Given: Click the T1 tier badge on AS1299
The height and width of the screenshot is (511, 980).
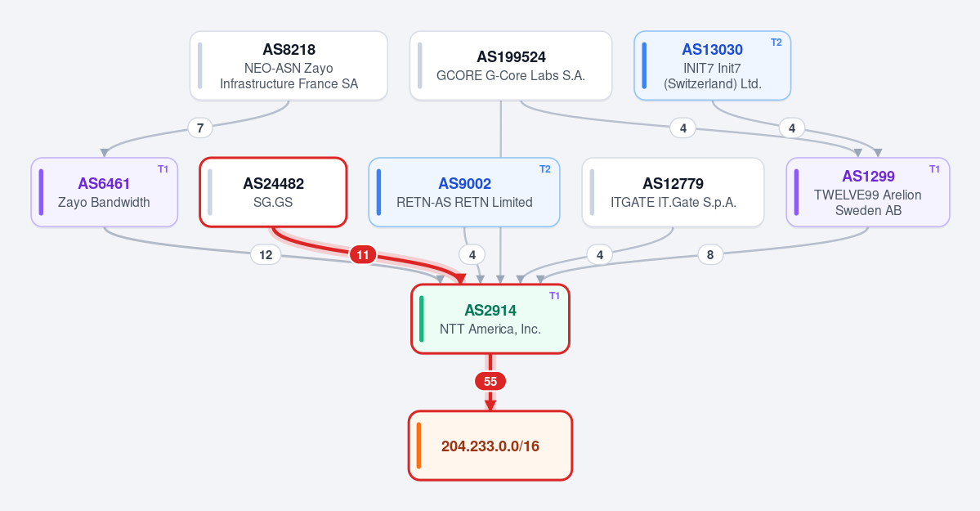Looking at the screenshot, I should click(934, 169).
